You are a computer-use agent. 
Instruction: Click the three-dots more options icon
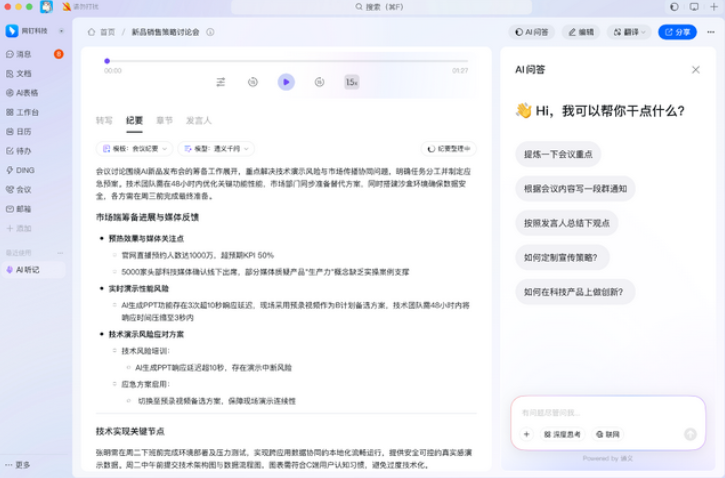[x=711, y=32]
